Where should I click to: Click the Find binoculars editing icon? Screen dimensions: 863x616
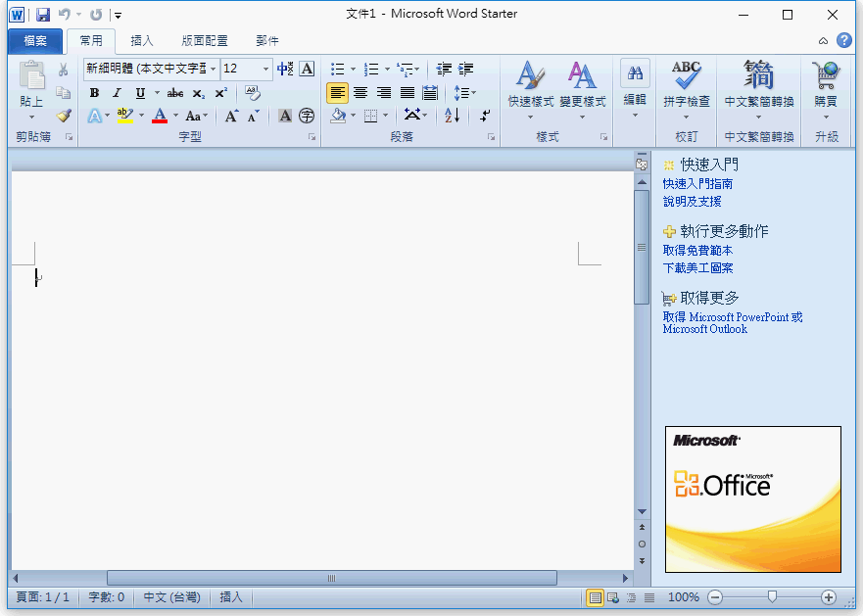coord(635,73)
